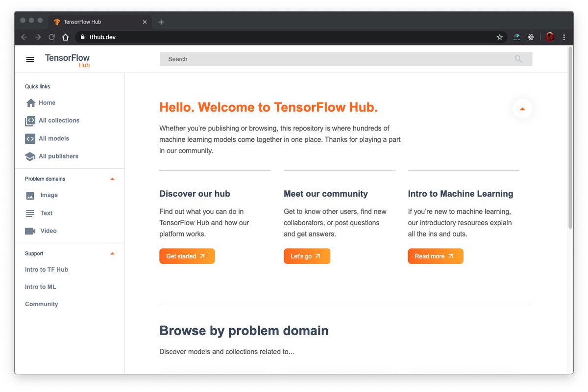Image resolution: width=588 pixels, height=392 pixels.
Task: Click the All models code icon
Action: tap(30, 139)
